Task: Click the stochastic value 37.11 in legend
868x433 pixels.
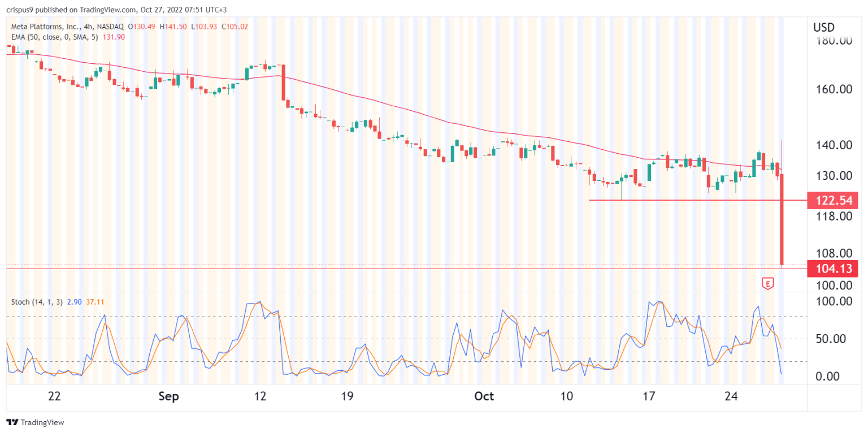Action: point(94,302)
